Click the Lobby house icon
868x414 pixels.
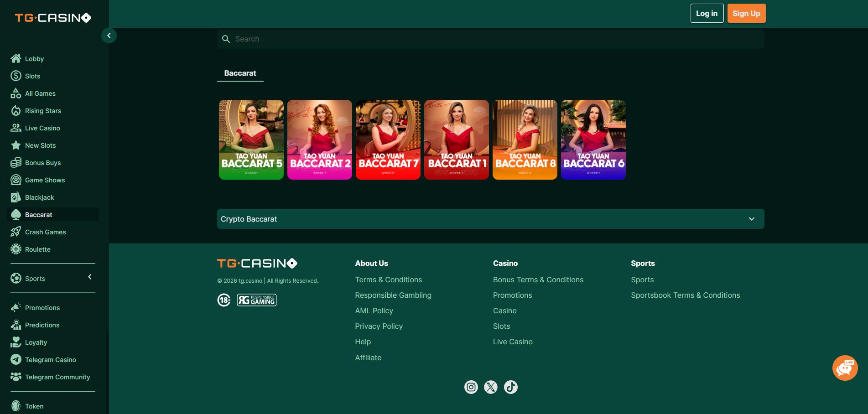(x=16, y=58)
